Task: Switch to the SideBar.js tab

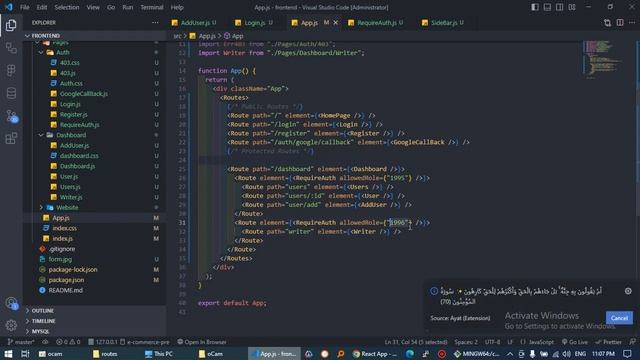Action: click(x=444, y=23)
